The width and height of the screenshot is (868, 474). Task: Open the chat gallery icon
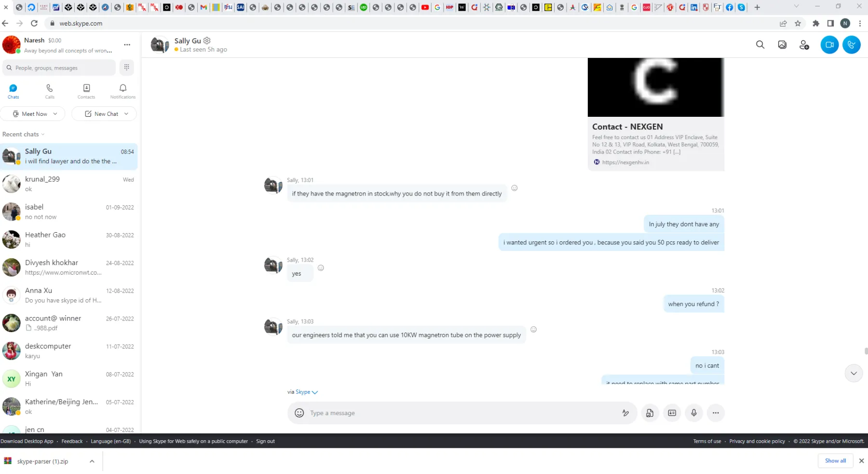click(782, 45)
